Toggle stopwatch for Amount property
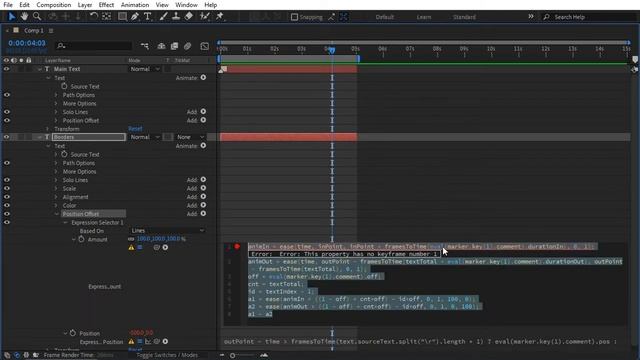Image resolution: width=640 pixels, height=360 pixels. tap(81, 239)
